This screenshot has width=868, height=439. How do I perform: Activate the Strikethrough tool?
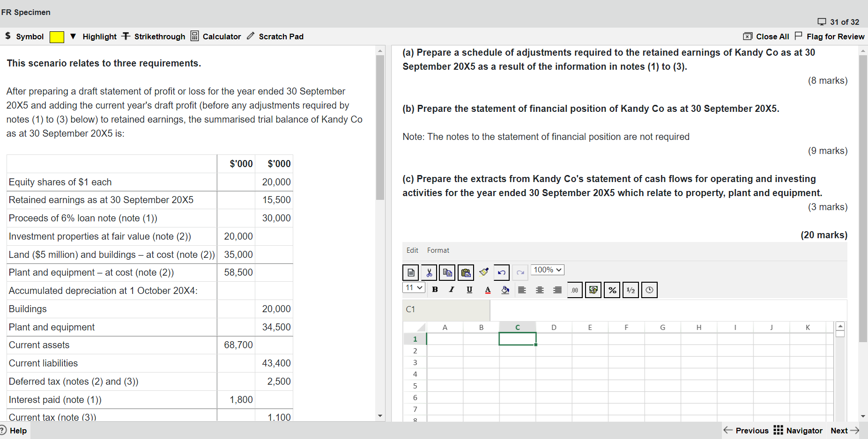(154, 37)
